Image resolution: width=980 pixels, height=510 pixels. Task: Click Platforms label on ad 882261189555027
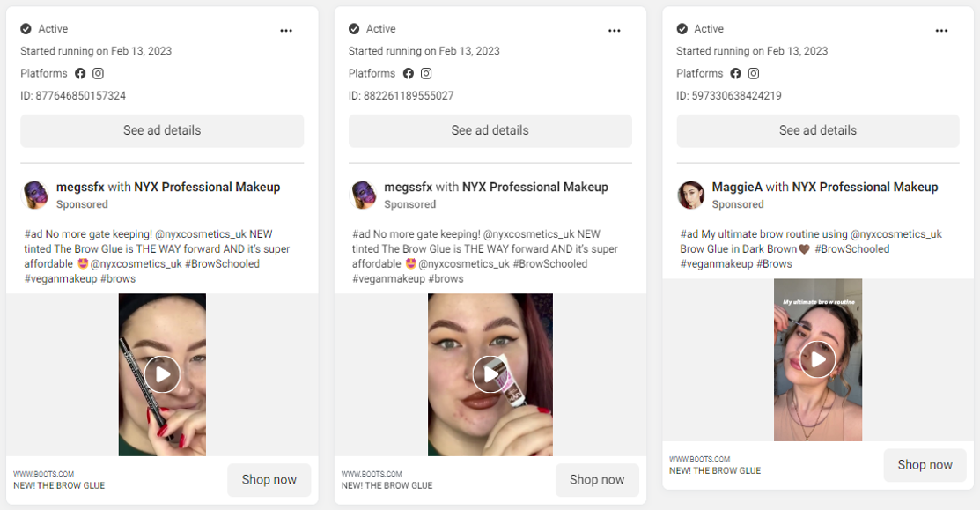point(372,73)
